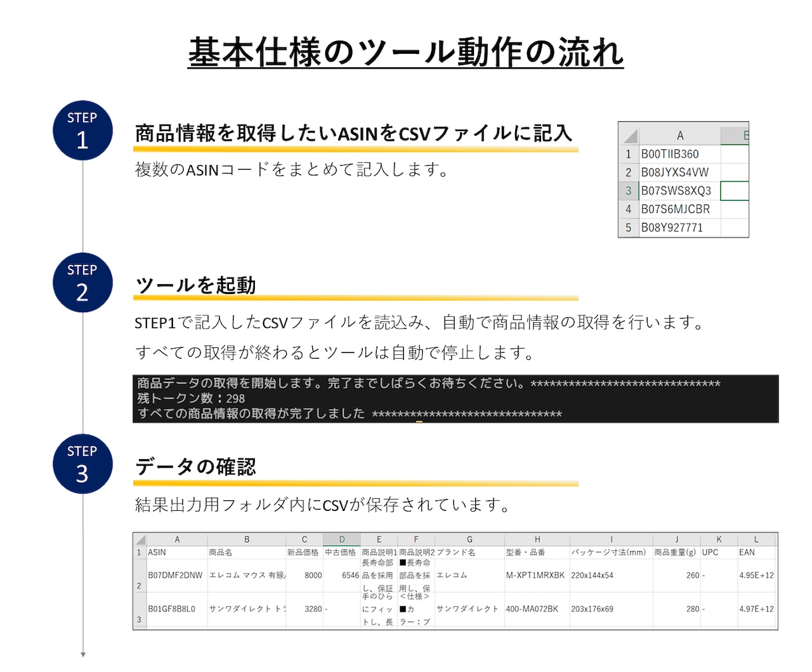Select the model cell M-XPT1MRXBK

[x=537, y=576]
